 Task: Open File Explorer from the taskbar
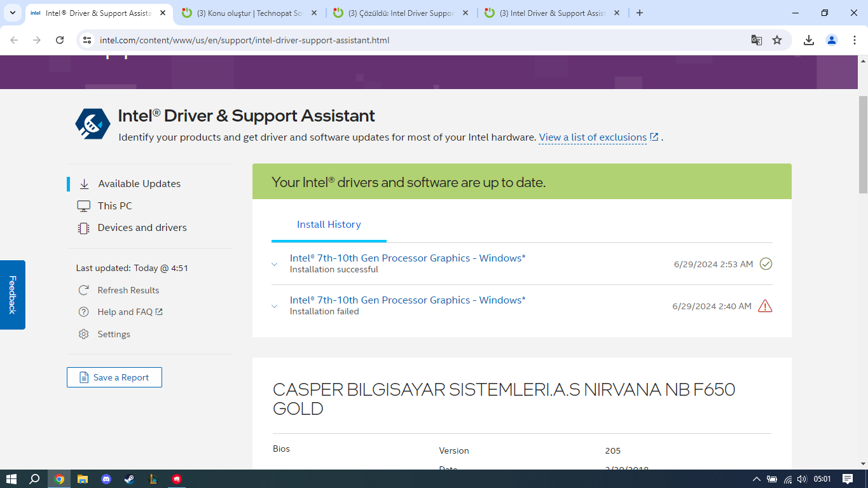point(83,479)
